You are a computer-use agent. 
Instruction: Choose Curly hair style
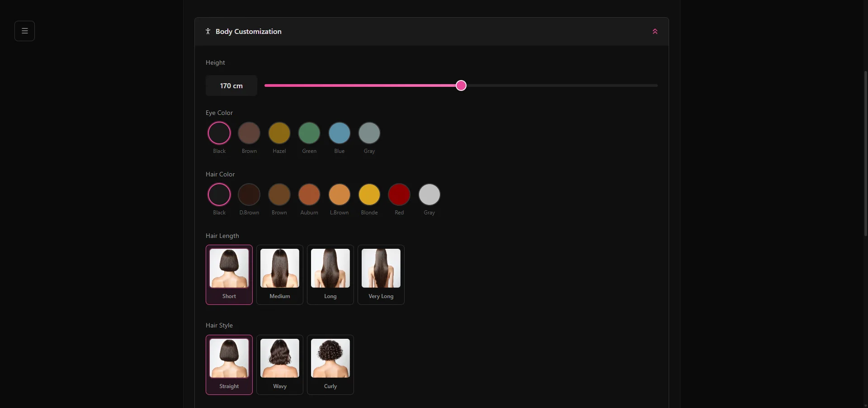pyautogui.click(x=330, y=365)
